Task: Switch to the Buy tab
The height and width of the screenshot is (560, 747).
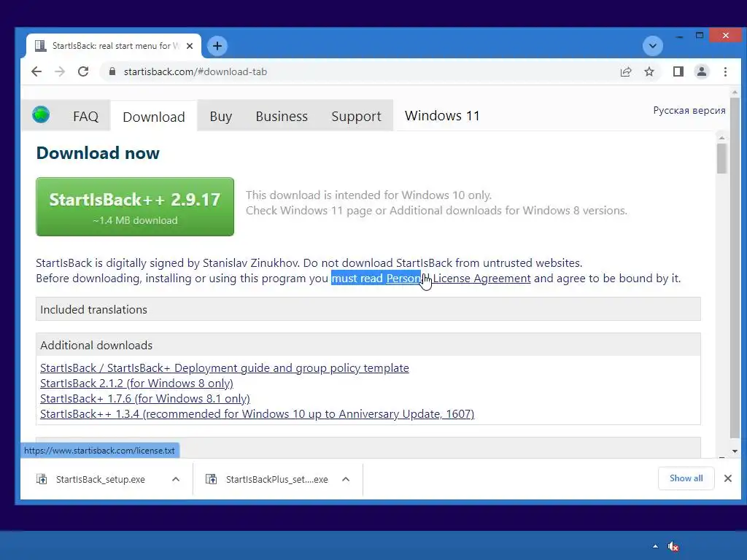Action: pos(220,116)
